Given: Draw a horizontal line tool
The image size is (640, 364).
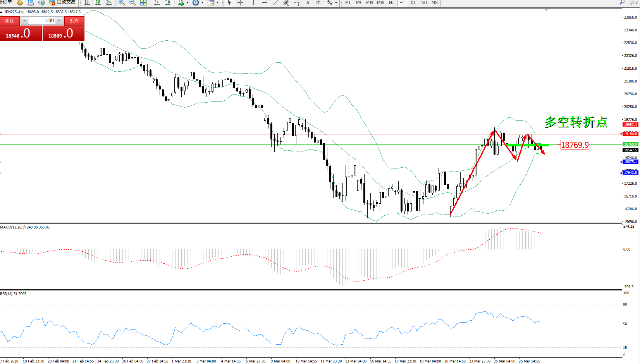Looking at the screenshot, I should point(265,3).
